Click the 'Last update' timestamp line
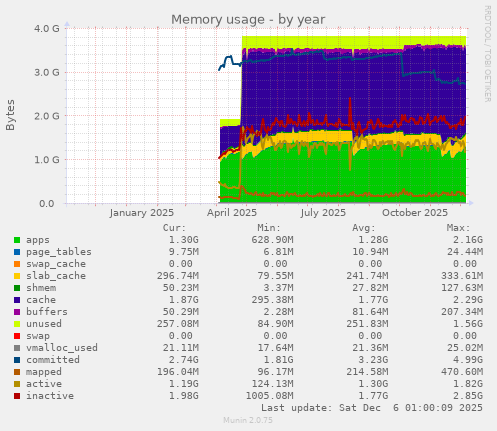 tap(372, 408)
